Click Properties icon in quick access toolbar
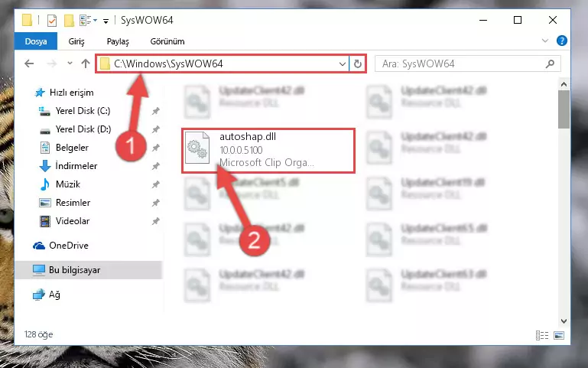This screenshot has height=368, width=588. pyautogui.click(x=52, y=20)
